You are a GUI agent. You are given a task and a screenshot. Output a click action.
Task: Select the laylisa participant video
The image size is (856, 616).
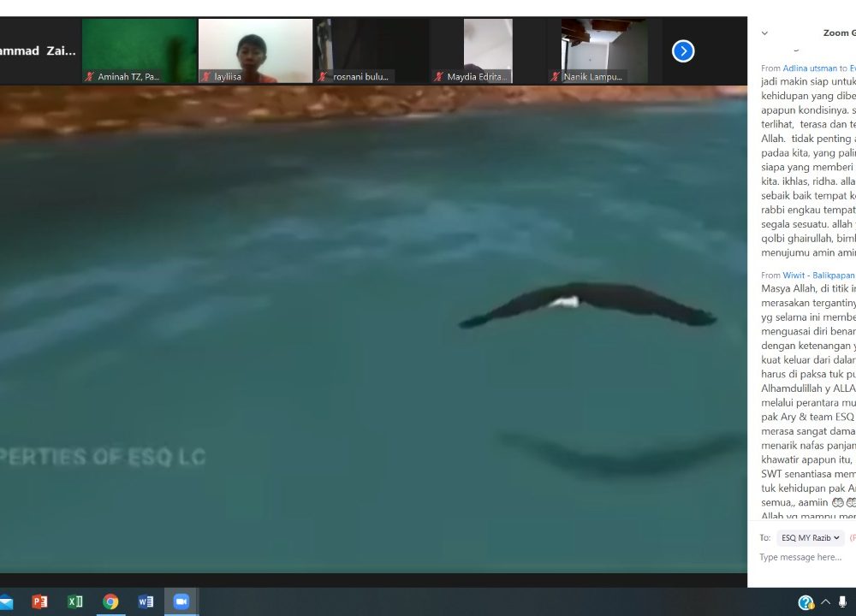pos(255,51)
